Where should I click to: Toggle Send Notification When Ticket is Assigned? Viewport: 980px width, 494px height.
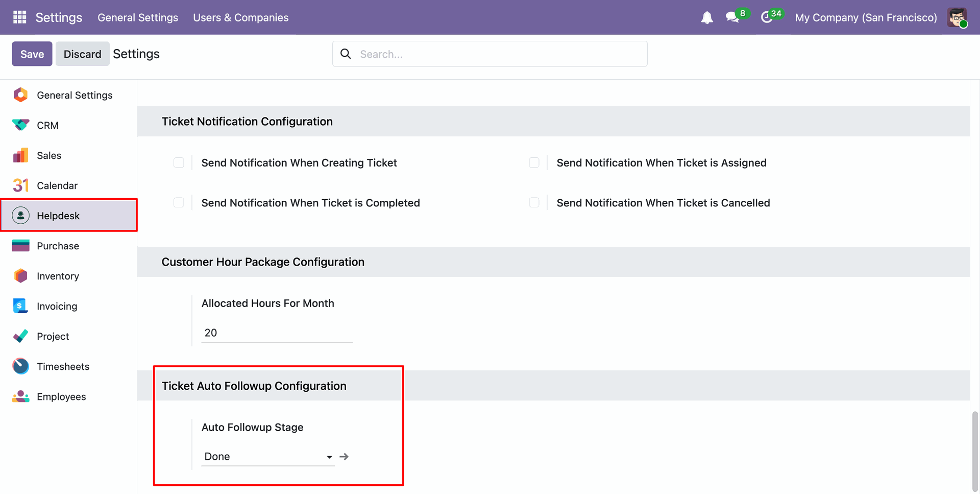coord(534,162)
